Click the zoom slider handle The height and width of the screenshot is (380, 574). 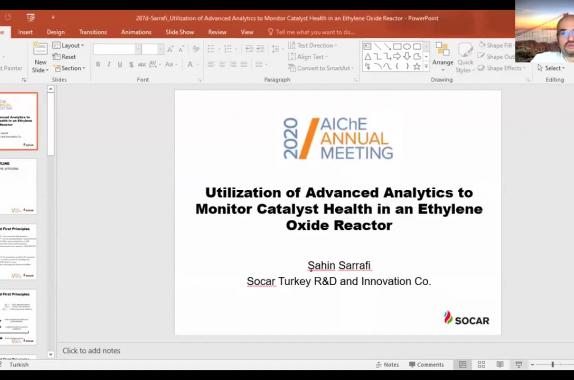[x=553, y=364]
